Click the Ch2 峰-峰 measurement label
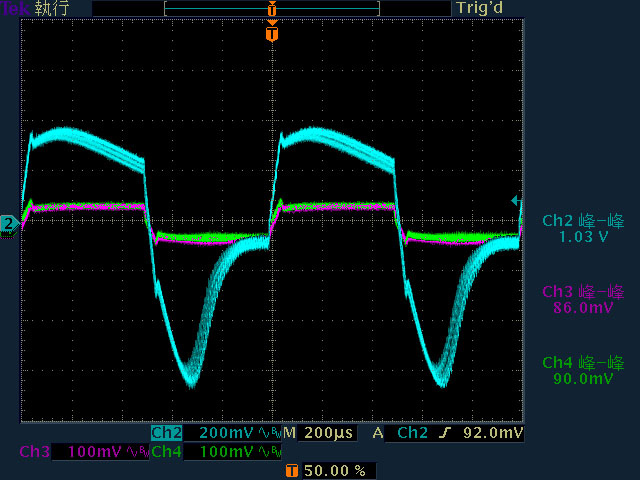640x480 pixels. point(583,221)
